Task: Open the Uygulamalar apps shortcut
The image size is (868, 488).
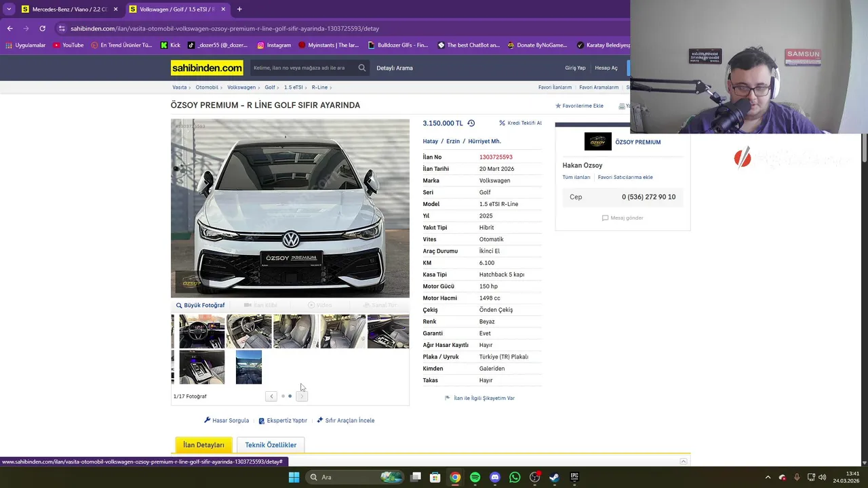Action: (25, 45)
